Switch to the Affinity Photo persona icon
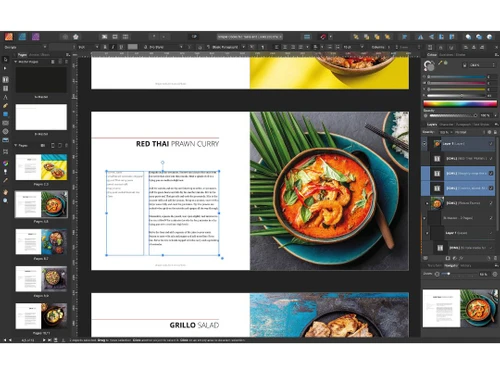The image size is (500, 375). [36, 37]
